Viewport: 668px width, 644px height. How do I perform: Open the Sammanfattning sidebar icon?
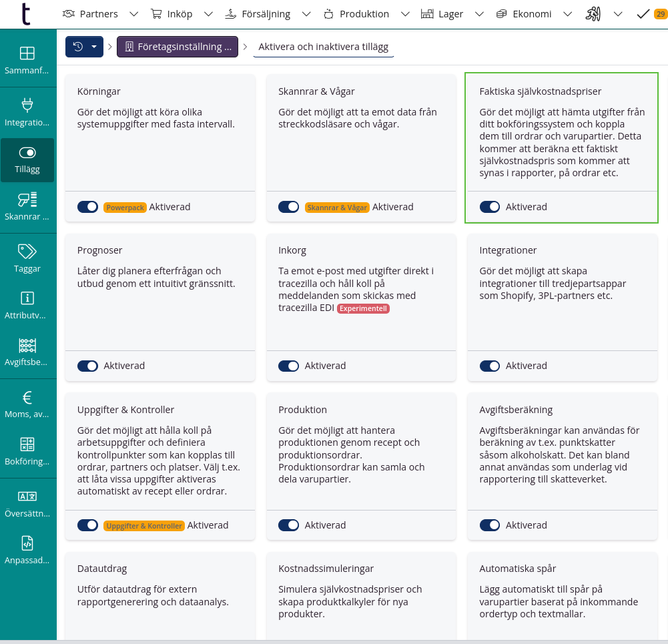(x=27, y=53)
